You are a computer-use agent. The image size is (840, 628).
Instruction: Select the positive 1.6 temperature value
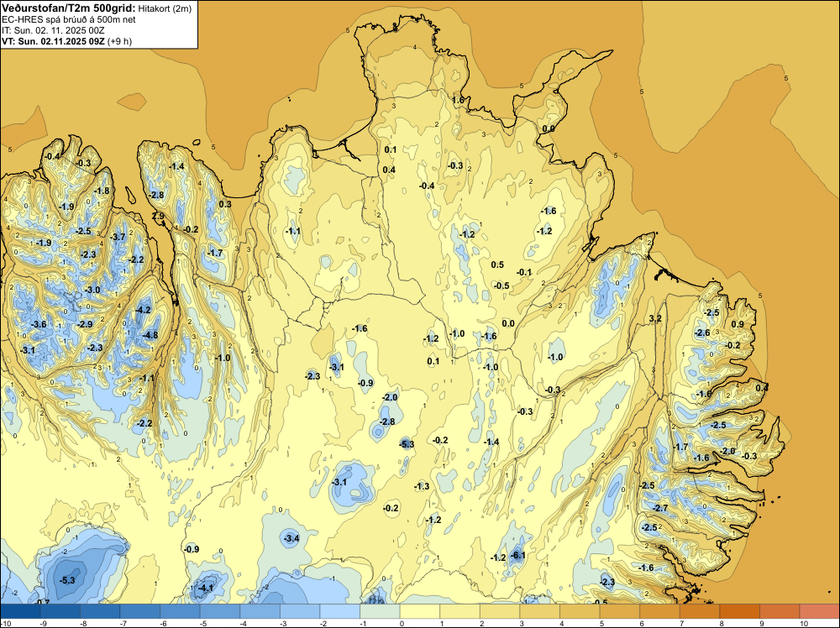(458, 100)
